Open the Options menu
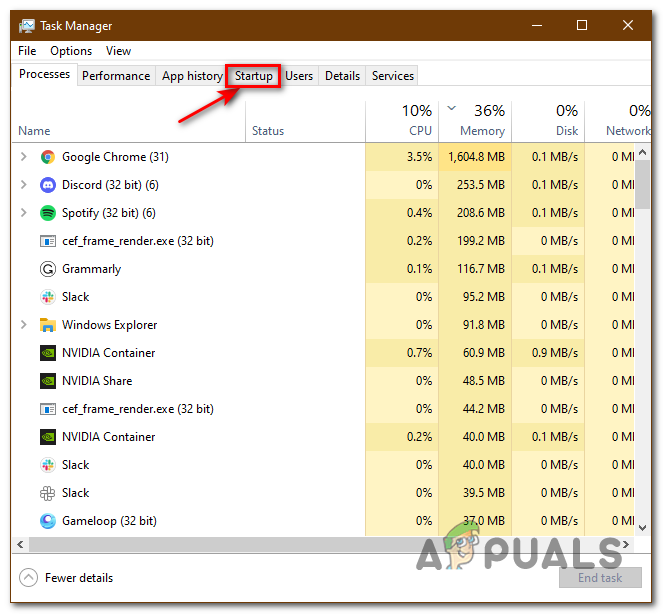 [x=71, y=51]
